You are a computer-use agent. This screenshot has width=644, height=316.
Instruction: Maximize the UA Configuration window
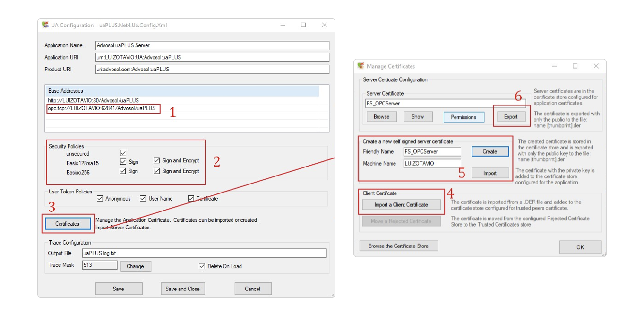[x=303, y=25]
